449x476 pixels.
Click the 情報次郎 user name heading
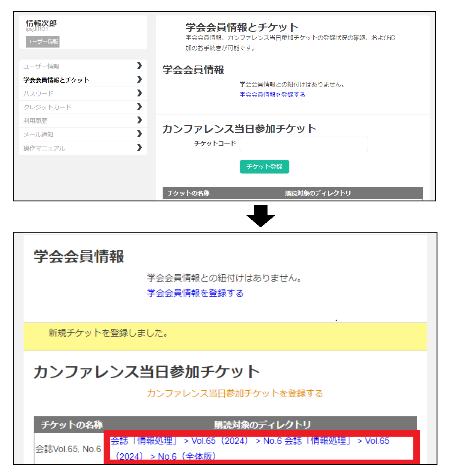[x=41, y=24]
